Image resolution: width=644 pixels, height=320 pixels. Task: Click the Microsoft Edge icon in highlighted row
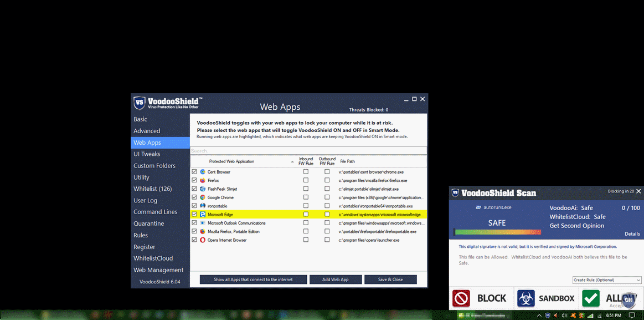point(203,214)
